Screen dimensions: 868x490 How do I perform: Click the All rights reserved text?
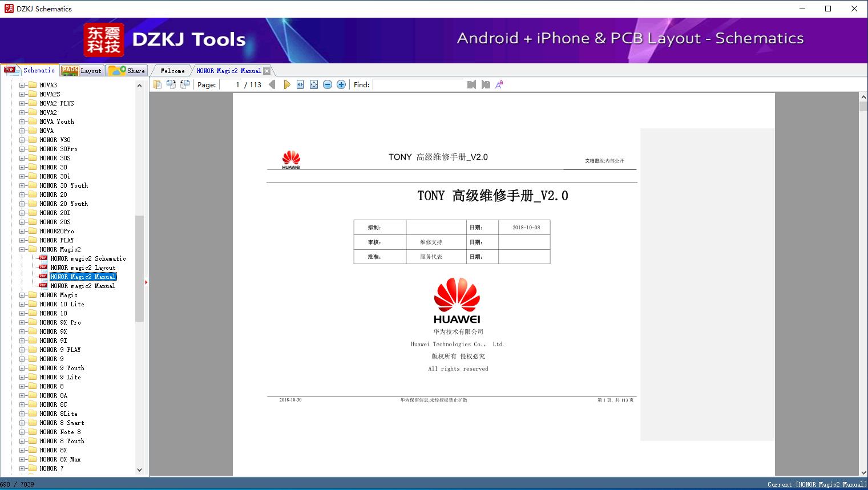pos(458,368)
